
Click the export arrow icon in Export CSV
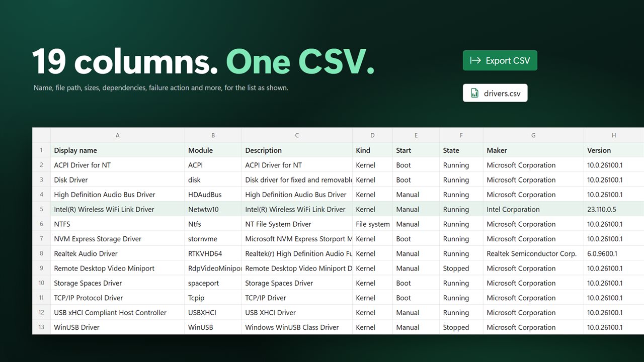point(475,60)
